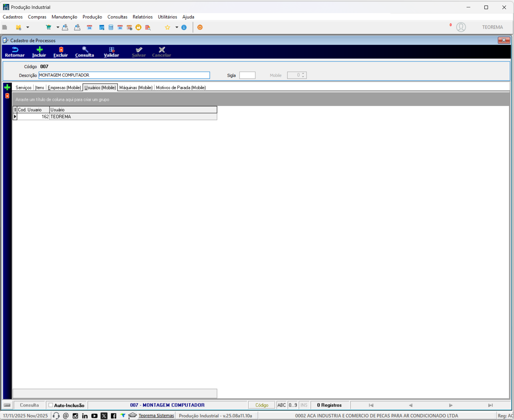The width and height of the screenshot is (514, 420).
Task: Enable the Auto-Inclusão checkbox
Action: [x=51, y=405]
